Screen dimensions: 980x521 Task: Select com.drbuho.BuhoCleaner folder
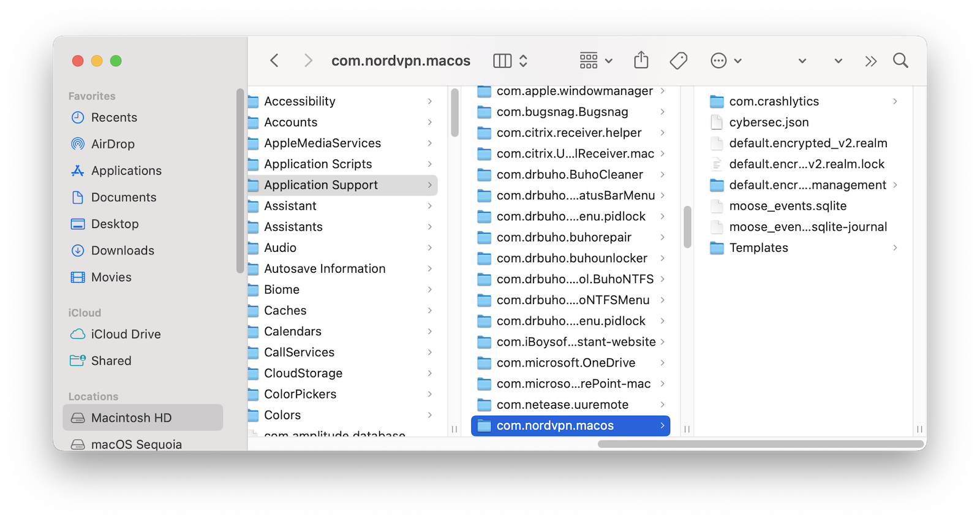(571, 175)
